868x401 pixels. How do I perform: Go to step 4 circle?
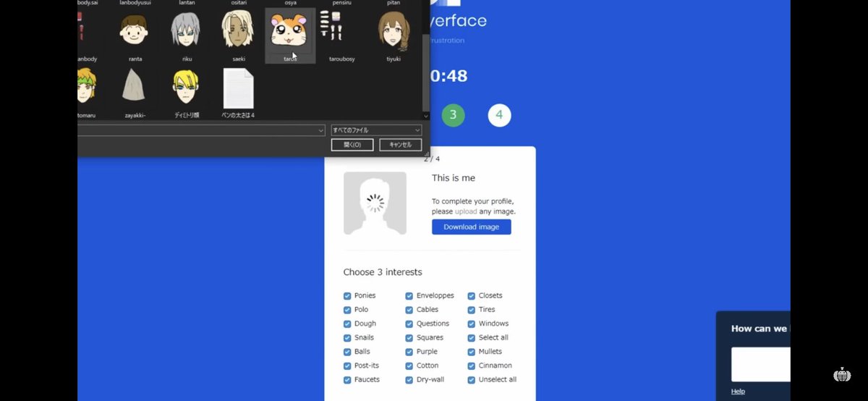(x=499, y=115)
